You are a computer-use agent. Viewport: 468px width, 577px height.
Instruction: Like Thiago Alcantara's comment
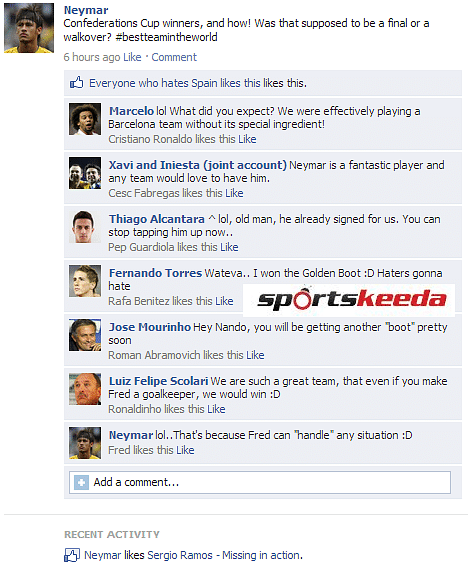tap(229, 247)
